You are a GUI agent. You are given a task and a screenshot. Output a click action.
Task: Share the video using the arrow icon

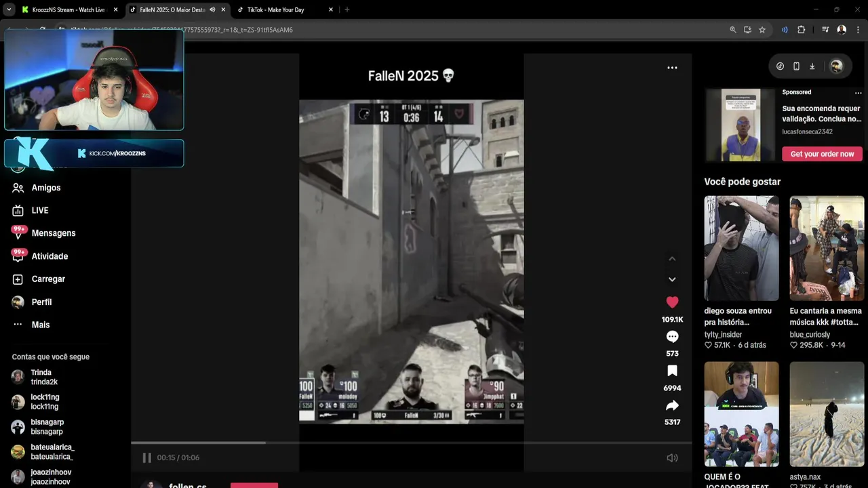[x=672, y=405]
